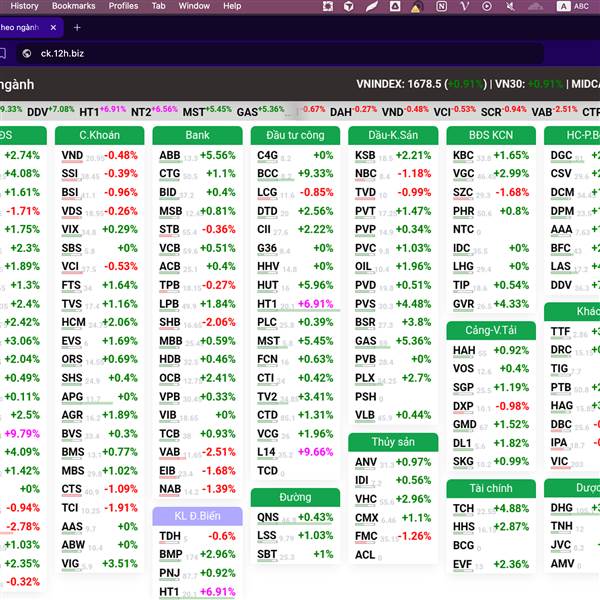
Task: Click the play circle menu bar icon
Action: pyautogui.click(x=487, y=6)
